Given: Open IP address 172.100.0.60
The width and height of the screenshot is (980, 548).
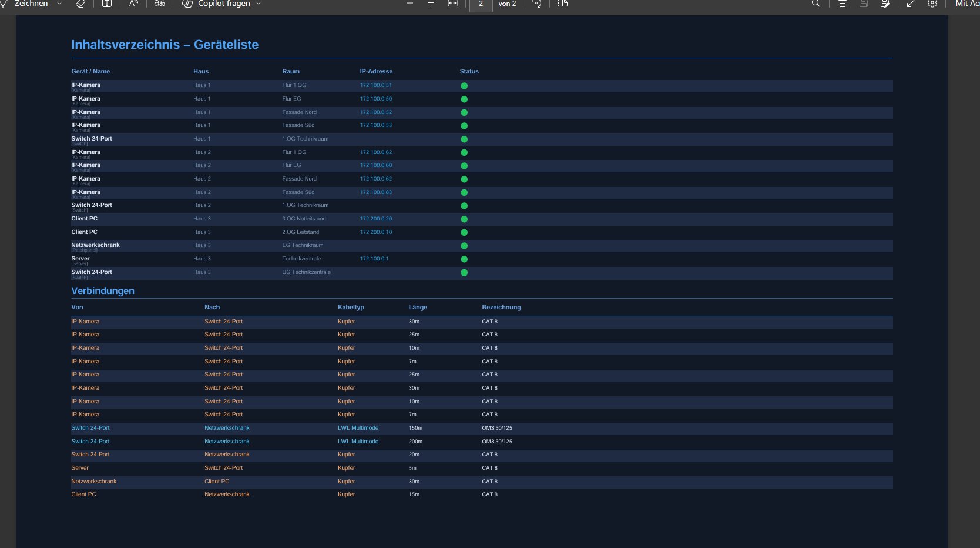Looking at the screenshot, I should coord(376,165).
